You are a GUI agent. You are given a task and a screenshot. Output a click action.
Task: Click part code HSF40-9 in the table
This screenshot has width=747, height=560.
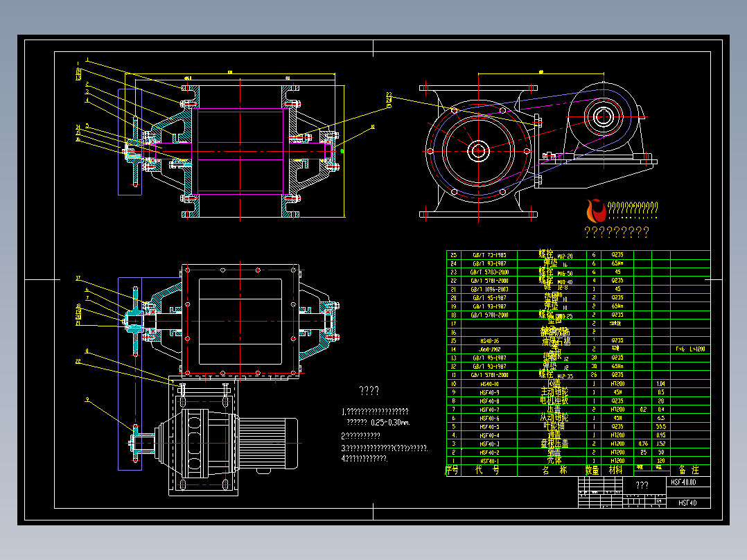[x=489, y=393]
